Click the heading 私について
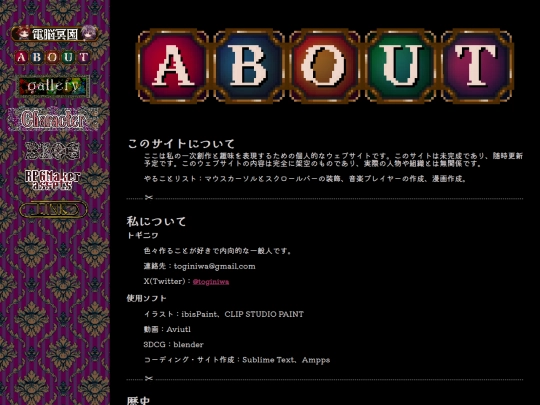Image resolution: width=540 pixels, height=405 pixels. click(156, 221)
